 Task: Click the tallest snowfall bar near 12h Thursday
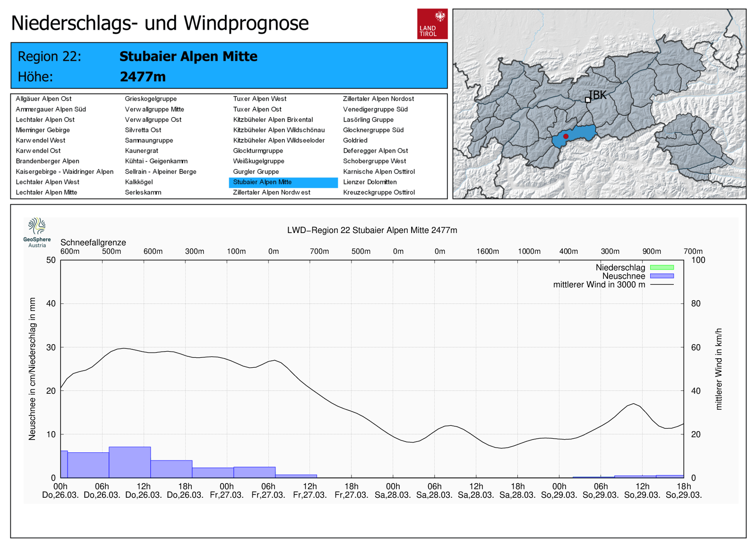[129, 462]
